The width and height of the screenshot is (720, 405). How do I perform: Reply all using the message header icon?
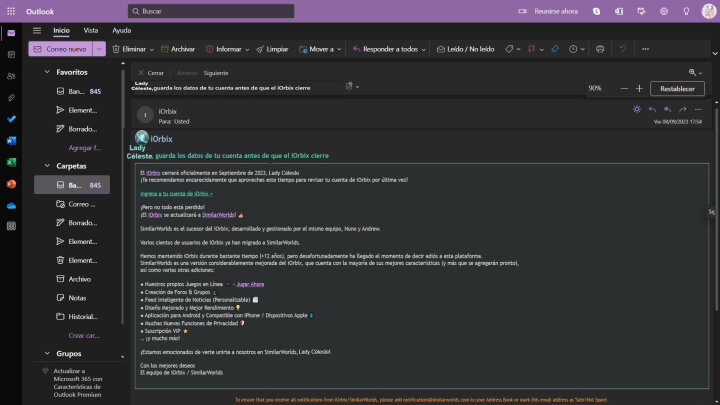pyautogui.click(x=667, y=109)
